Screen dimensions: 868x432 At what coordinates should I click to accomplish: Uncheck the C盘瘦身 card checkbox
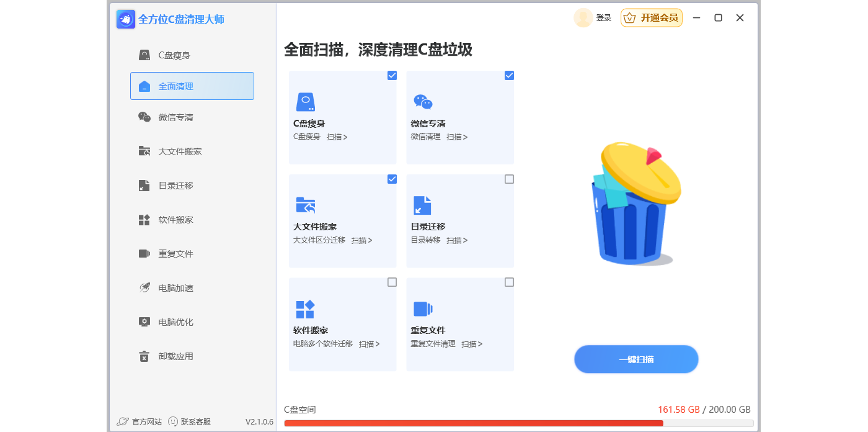point(392,76)
